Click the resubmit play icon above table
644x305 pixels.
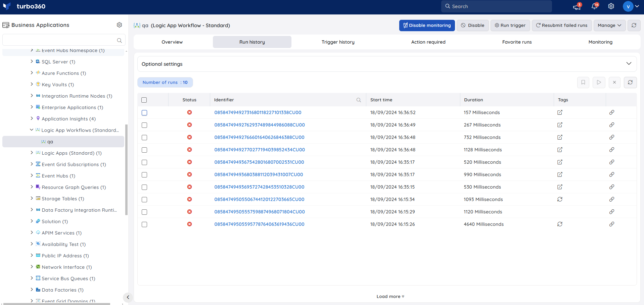599,82
